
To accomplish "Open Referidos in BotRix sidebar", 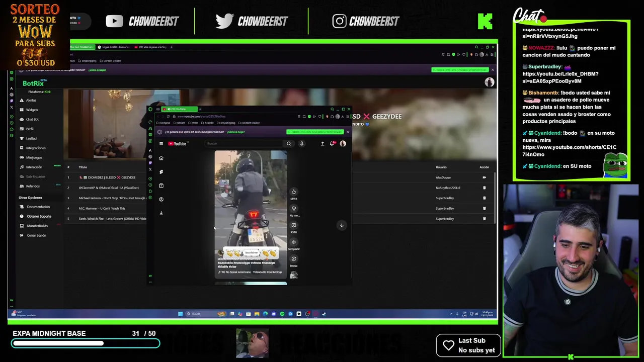I will click(33, 186).
